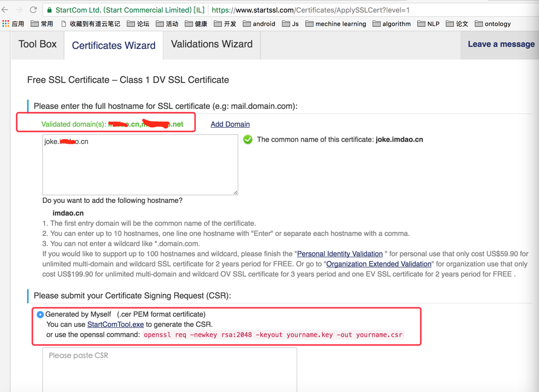Image resolution: width=539 pixels, height=392 pixels.
Task: Open the 论文 bookmarks folder
Action: pyautogui.click(x=457, y=24)
